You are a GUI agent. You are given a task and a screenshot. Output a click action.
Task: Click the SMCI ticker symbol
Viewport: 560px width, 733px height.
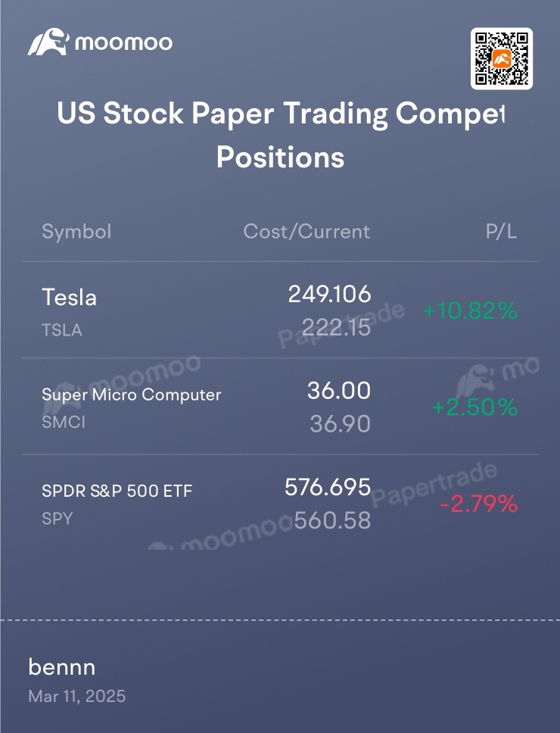64,423
